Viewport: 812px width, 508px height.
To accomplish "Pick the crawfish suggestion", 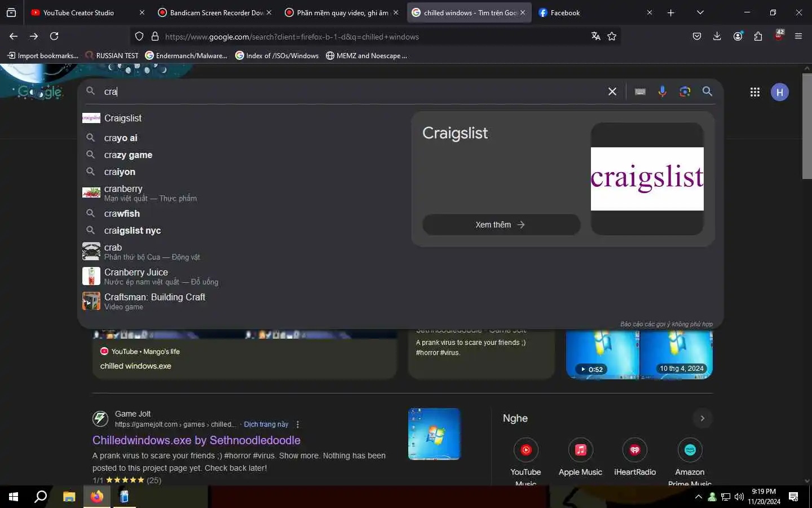I will (x=242, y=213).
